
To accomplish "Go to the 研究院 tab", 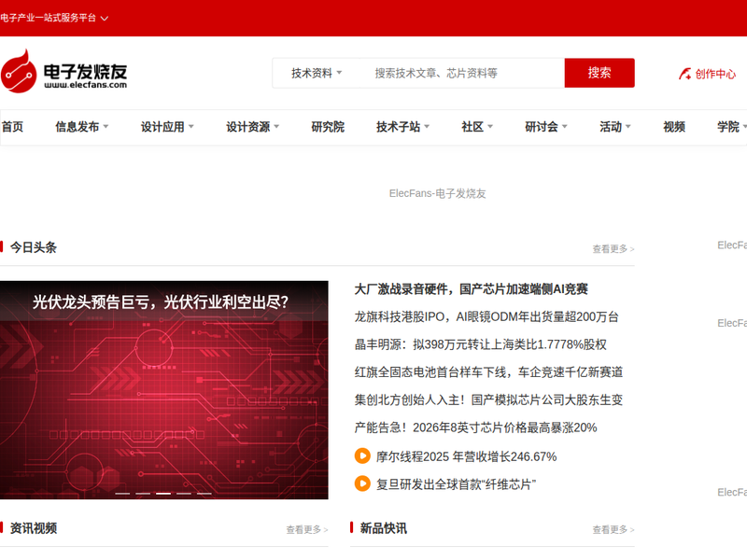I will [x=328, y=127].
